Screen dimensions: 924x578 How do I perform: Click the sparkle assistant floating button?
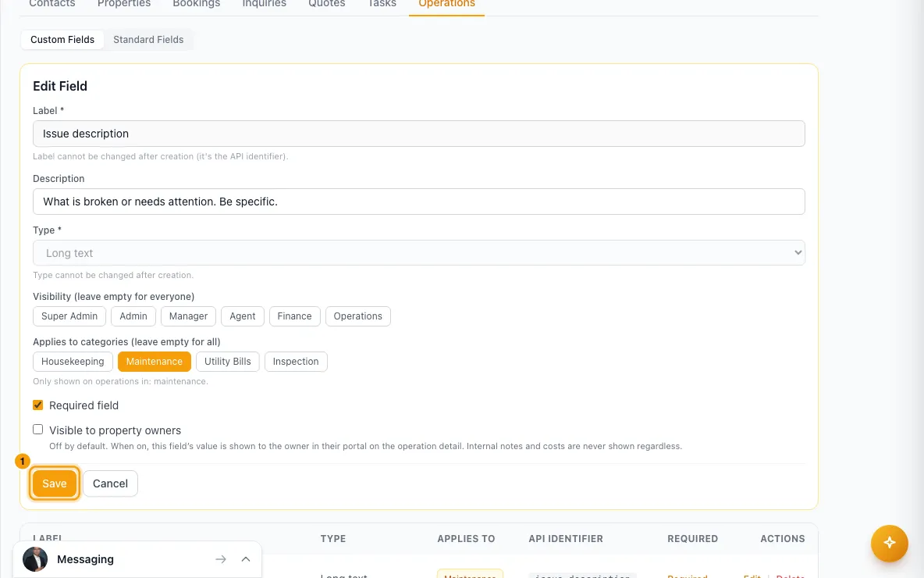tap(889, 543)
